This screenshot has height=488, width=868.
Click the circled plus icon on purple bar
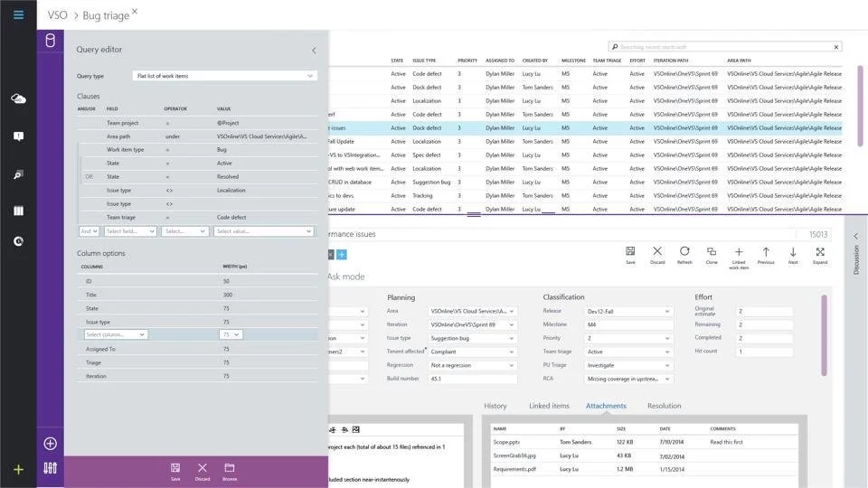(51, 443)
